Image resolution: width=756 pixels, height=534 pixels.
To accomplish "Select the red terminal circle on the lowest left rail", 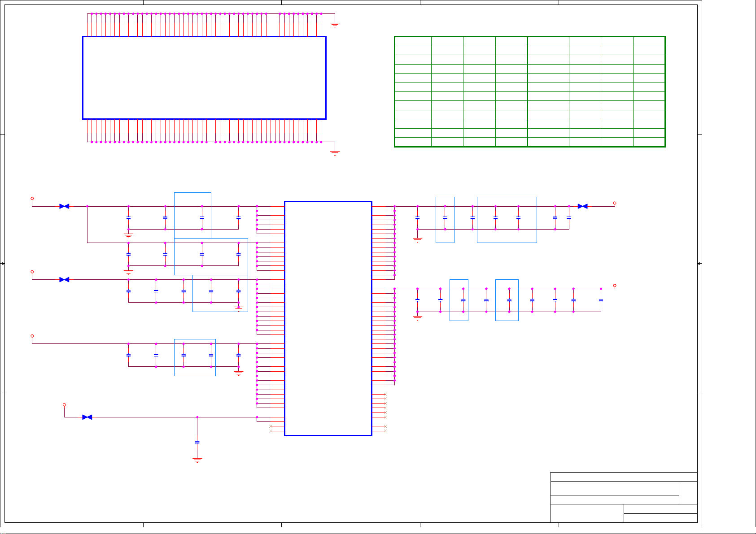I will (x=64, y=404).
